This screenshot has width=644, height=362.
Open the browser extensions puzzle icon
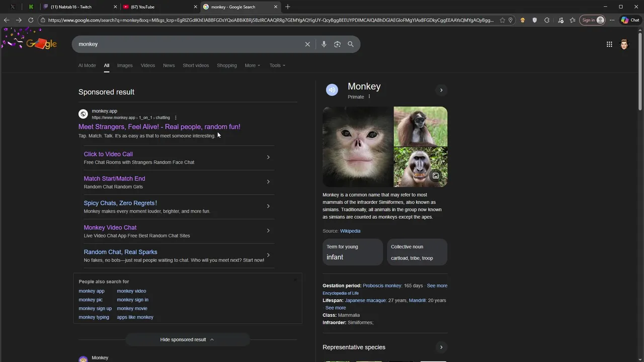click(x=547, y=20)
